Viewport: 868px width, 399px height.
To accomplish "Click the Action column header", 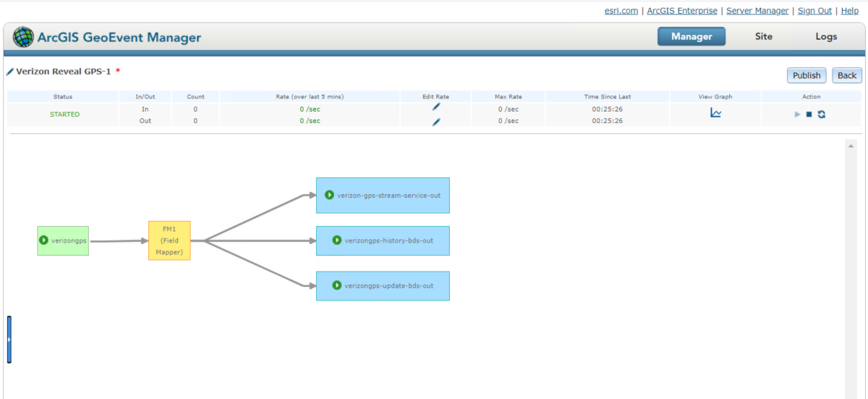I will 812,96.
